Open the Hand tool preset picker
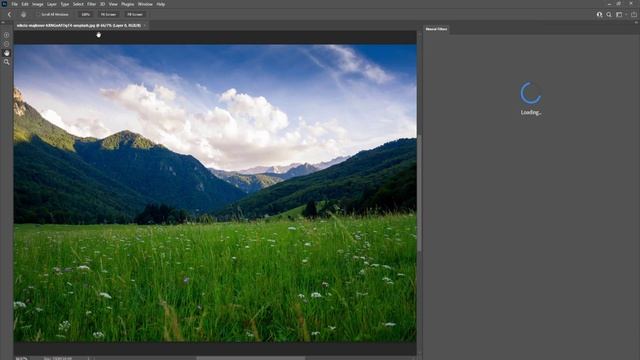The width and height of the screenshot is (640, 360). click(x=24, y=14)
